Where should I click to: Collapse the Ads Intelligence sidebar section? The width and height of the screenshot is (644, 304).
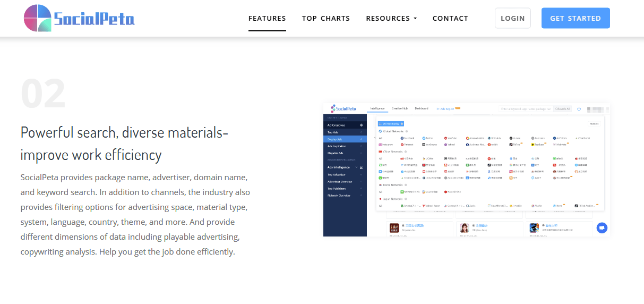pyautogui.click(x=356, y=167)
